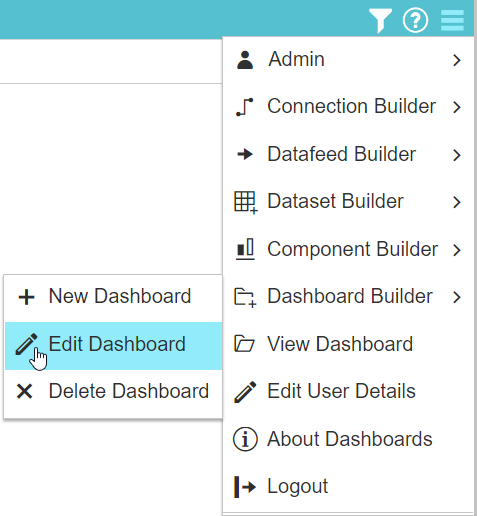This screenshot has width=477, height=516.
Task: Open the help question mark icon
Action: click(415, 21)
